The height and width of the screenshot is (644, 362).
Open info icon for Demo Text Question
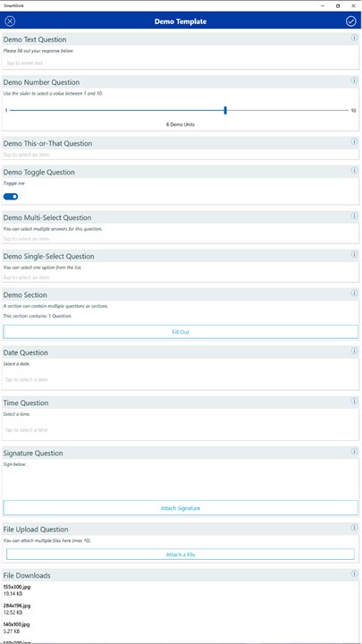pyautogui.click(x=354, y=38)
